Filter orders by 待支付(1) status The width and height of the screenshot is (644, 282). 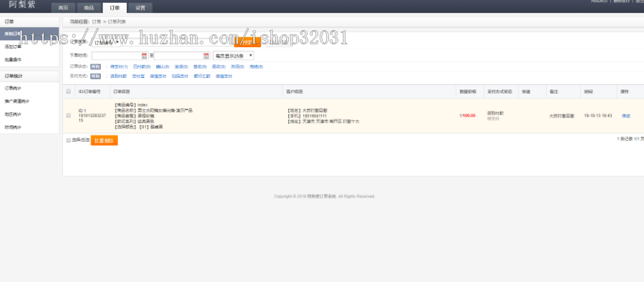point(119,67)
